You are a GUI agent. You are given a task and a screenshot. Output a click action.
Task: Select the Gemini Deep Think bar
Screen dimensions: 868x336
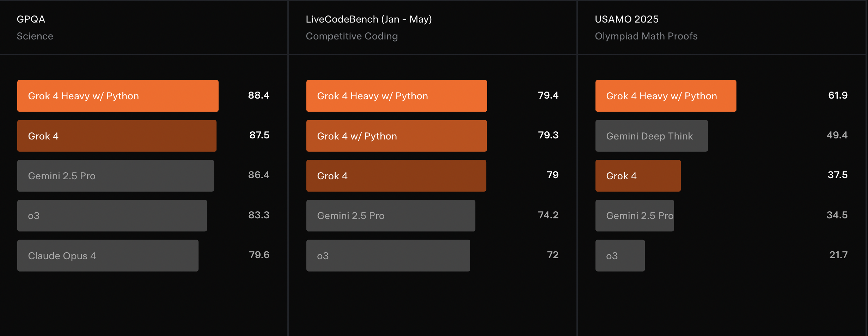pyautogui.click(x=652, y=136)
